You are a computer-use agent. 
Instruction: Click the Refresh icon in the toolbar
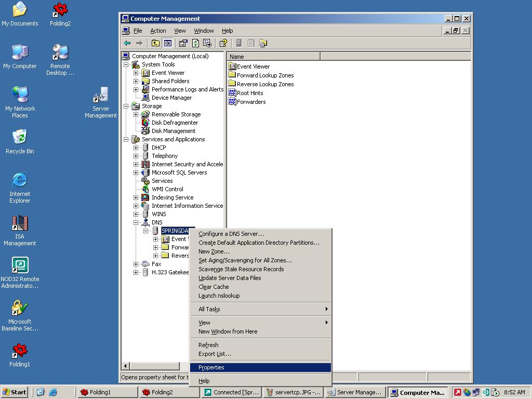click(x=195, y=43)
